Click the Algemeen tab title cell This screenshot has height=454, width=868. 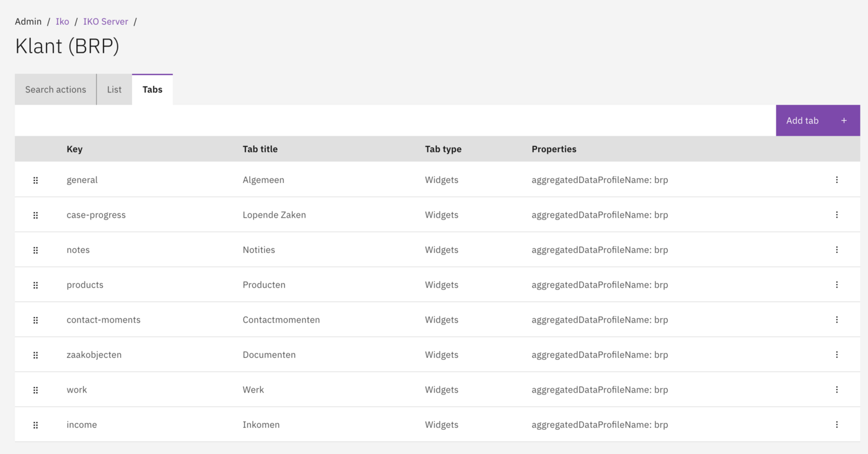pyautogui.click(x=263, y=180)
